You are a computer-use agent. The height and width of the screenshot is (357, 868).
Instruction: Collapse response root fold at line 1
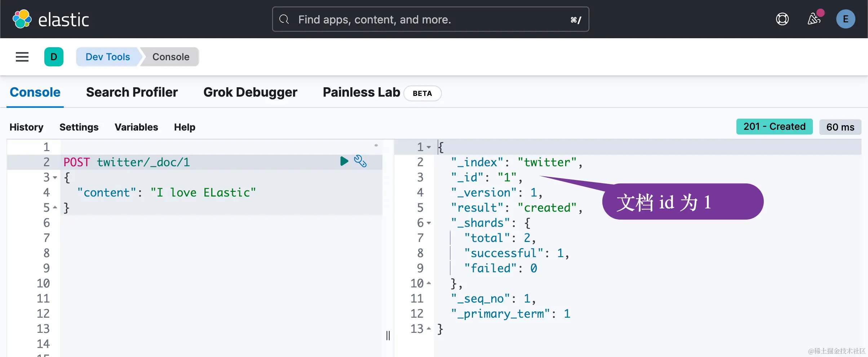pos(429,147)
